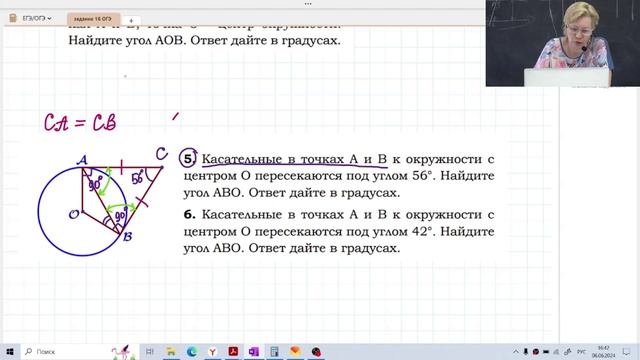Image resolution: width=640 pixels, height=360 pixels.
Task: Click red recording icon in system tray
Action: click(x=536, y=351)
